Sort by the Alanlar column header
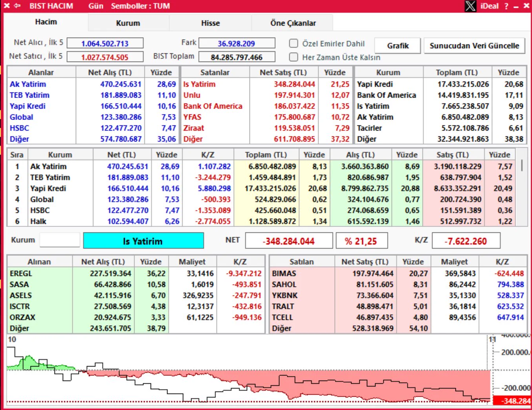 (41, 73)
